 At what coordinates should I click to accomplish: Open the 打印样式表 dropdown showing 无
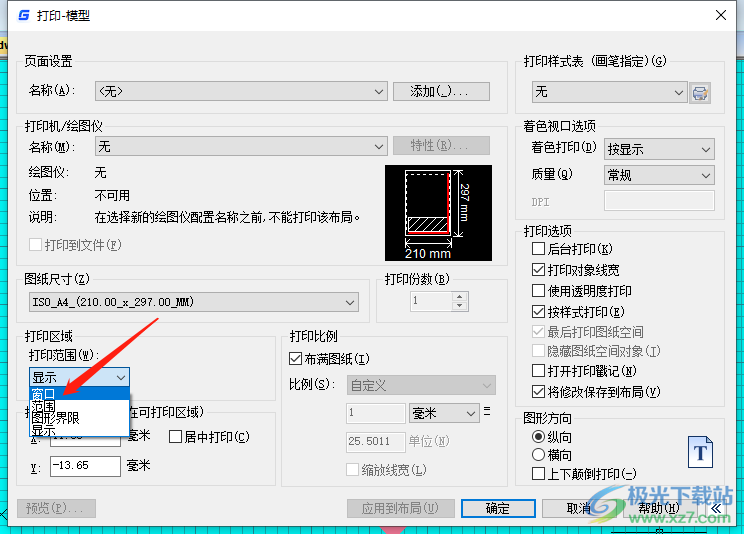click(609, 92)
